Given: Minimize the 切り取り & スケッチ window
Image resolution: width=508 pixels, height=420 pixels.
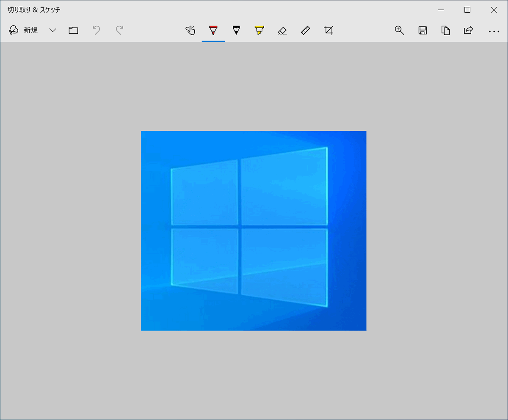Looking at the screenshot, I should coord(441,10).
